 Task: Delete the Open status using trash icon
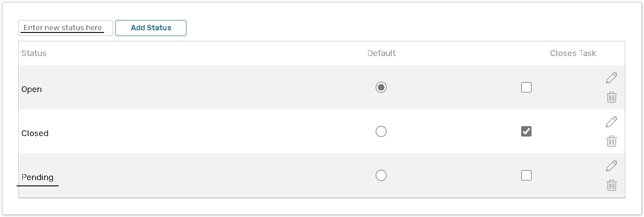[x=612, y=97]
